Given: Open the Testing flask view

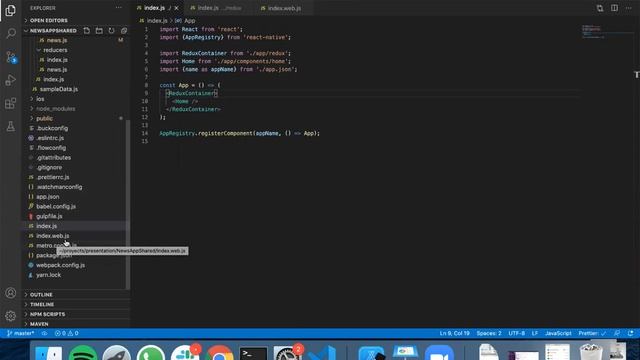Looking at the screenshot, I should pos(11,126).
